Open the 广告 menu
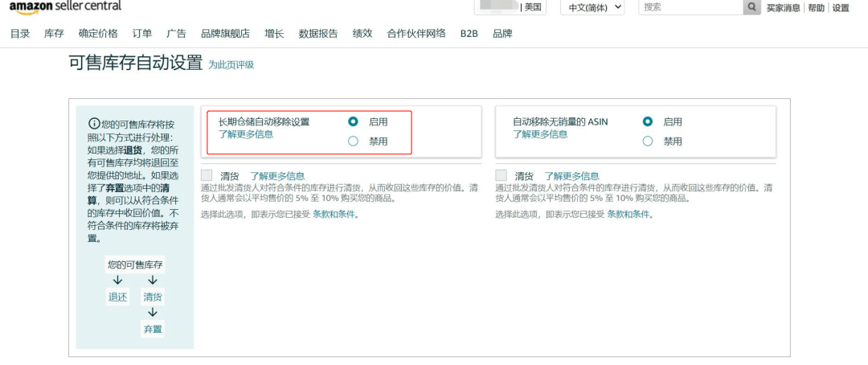The width and height of the screenshot is (868, 365). pos(176,34)
